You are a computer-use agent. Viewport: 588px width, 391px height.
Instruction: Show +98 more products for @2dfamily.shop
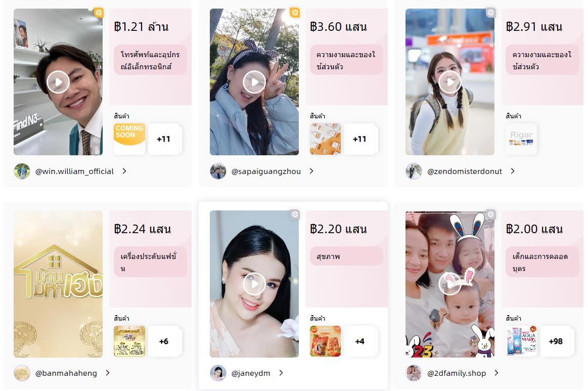(556, 341)
